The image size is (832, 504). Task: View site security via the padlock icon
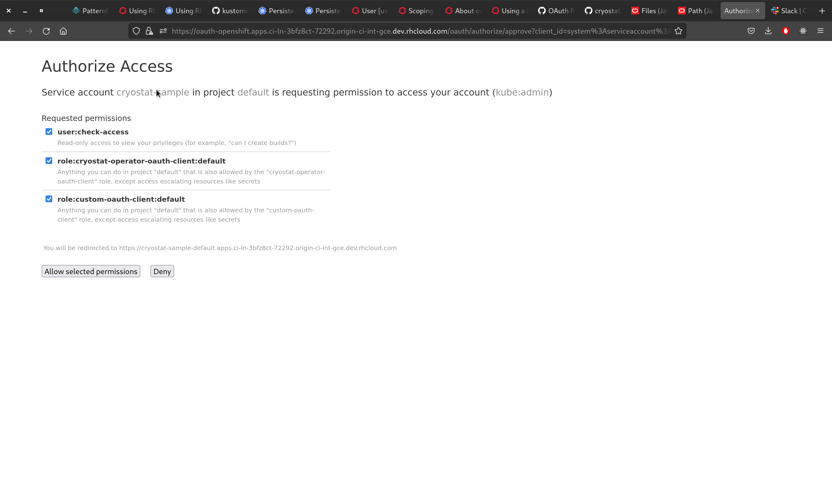(149, 31)
